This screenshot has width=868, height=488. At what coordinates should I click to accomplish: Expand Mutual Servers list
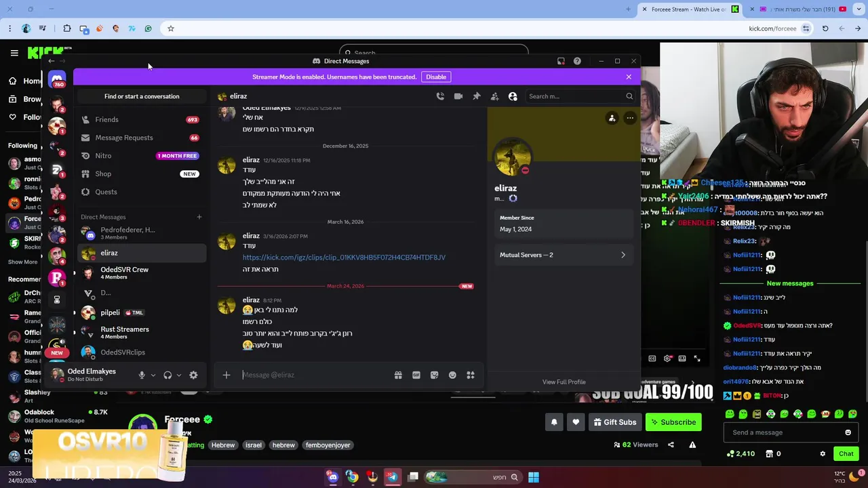pyautogui.click(x=562, y=255)
